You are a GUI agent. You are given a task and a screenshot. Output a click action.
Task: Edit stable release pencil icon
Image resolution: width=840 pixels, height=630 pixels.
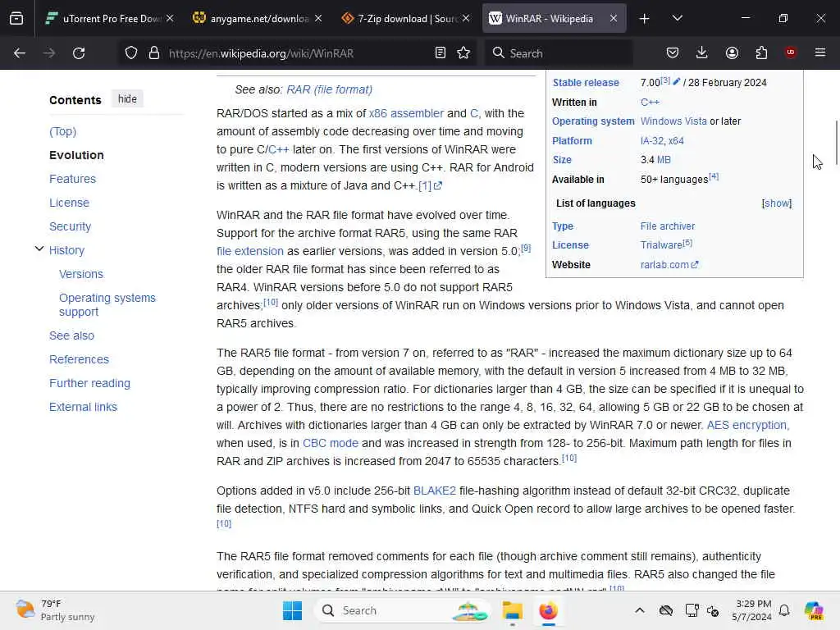click(676, 81)
